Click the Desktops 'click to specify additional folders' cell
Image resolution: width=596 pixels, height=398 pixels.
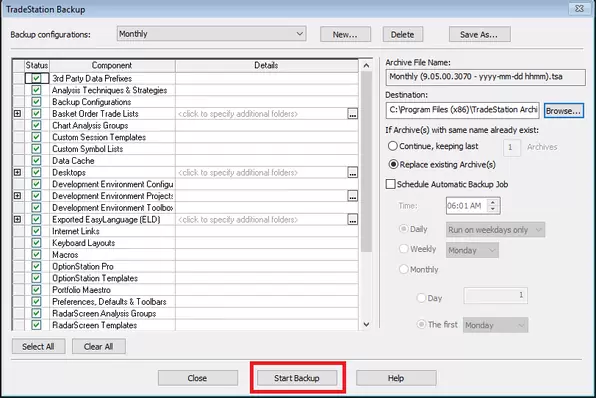(x=262, y=173)
